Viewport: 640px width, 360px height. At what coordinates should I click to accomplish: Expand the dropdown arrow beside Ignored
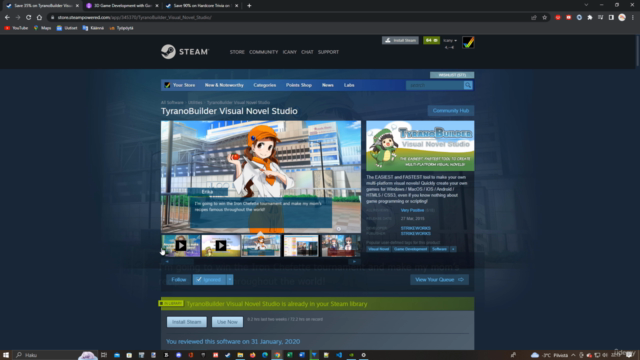(230, 280)
